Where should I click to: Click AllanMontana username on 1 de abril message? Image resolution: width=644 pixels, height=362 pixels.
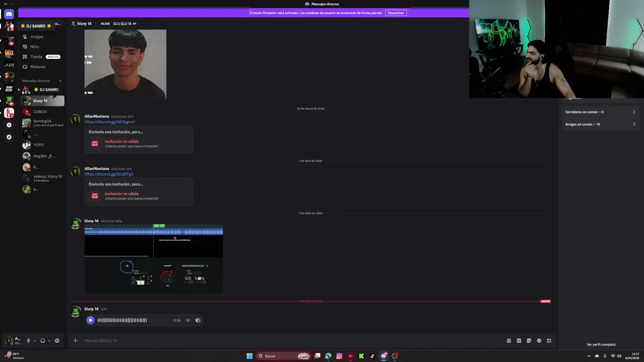(x=97, y=168)
